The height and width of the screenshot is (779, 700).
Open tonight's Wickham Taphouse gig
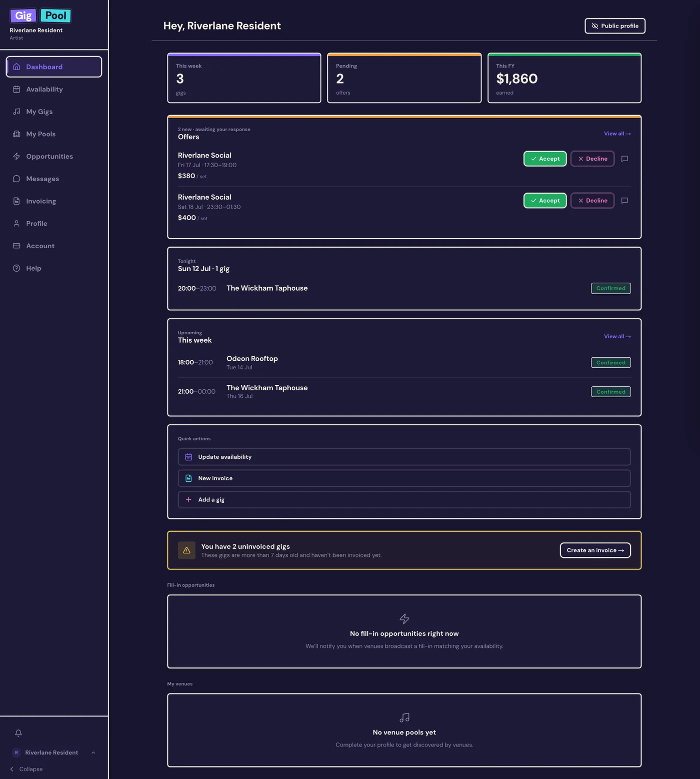click(x=404, y=288)
